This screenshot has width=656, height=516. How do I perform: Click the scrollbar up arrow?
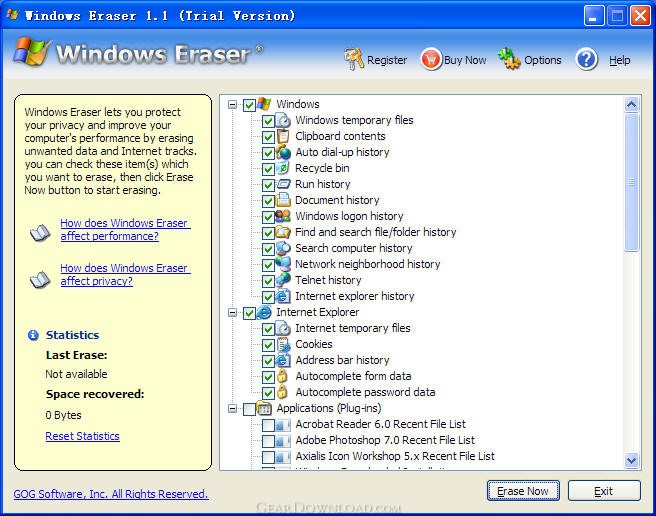pos(631,104)
